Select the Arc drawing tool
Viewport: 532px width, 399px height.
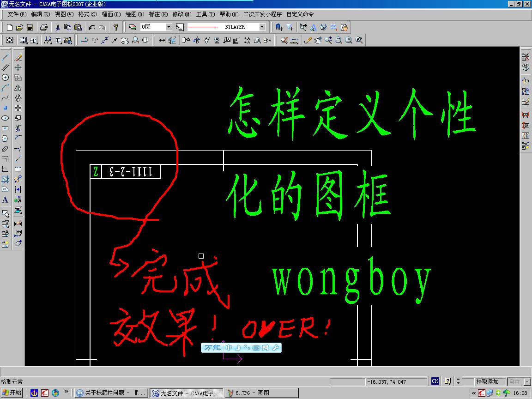coord(5,88)
